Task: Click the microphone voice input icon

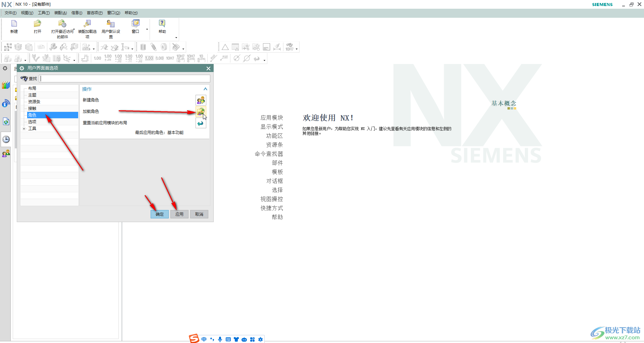Action: pyautogui.click(x=220, y=339)
